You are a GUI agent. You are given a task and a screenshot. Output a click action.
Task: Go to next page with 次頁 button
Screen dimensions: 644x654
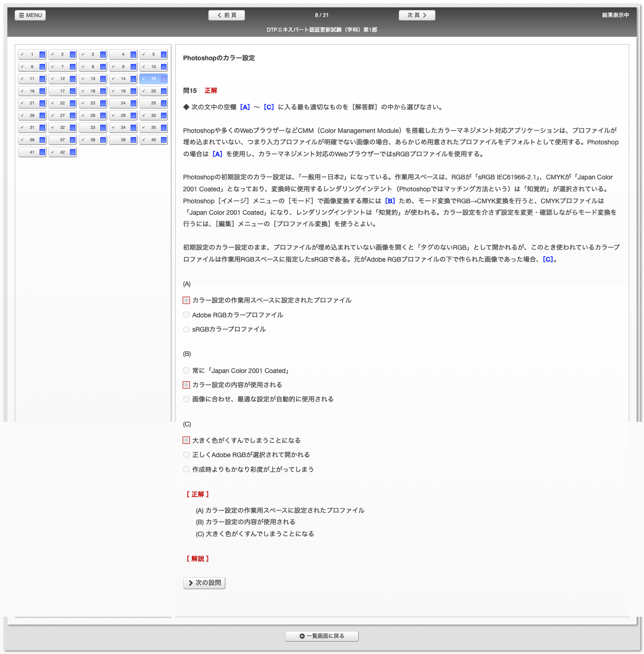pyautogui.click(x=417, y=15)
